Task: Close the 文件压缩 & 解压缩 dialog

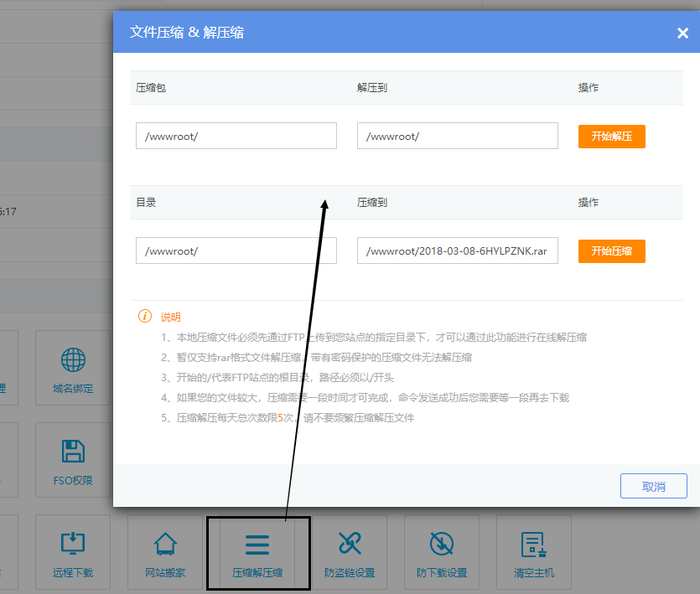Action: [682, 34]
